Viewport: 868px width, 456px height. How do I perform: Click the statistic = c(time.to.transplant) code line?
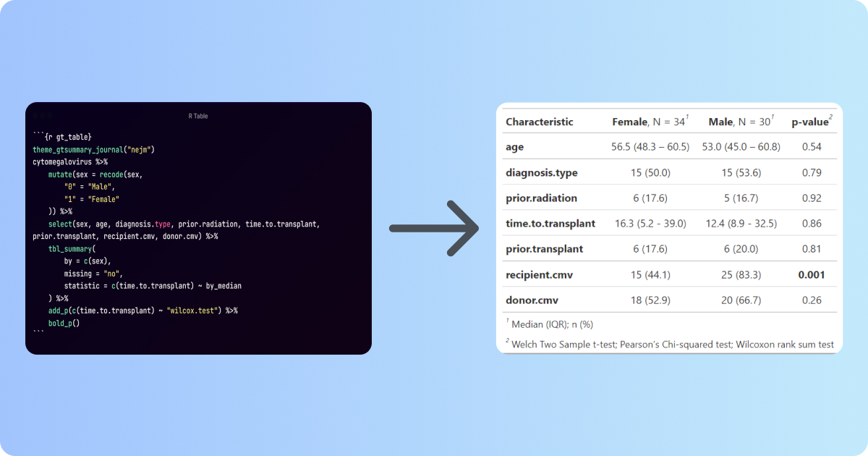coord(153,286)
